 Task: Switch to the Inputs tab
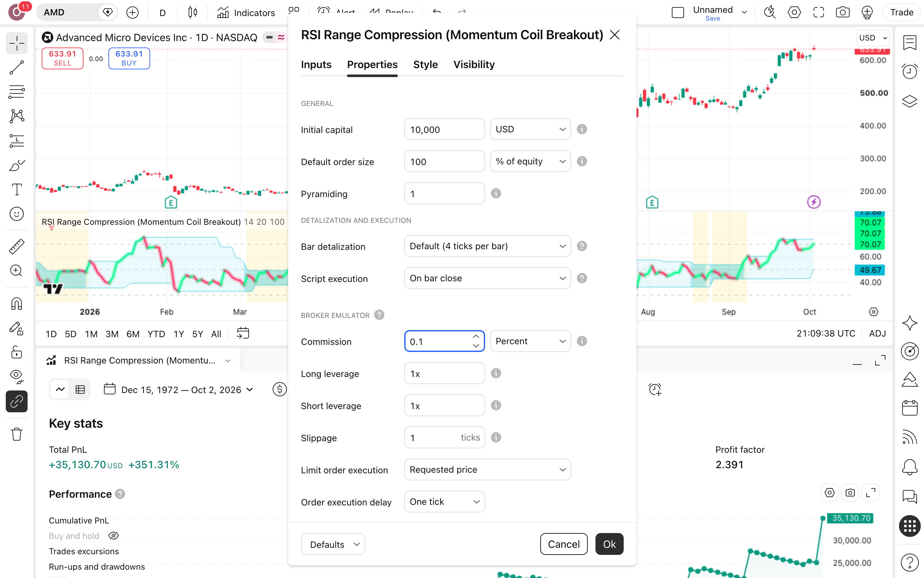[x=316, y=65]
